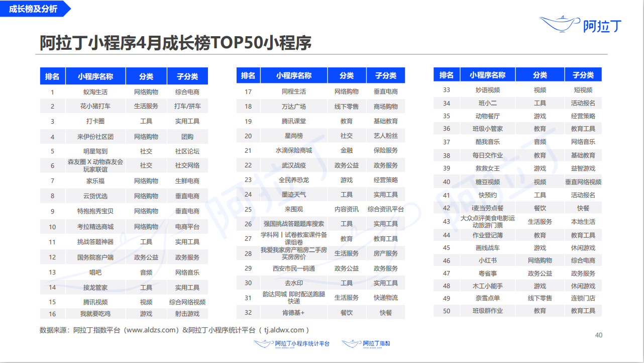Viewport: 644px width, 363px height.
Task: Select 强国挑战答题题库搜索 name cell
Action: click(294, 224)
